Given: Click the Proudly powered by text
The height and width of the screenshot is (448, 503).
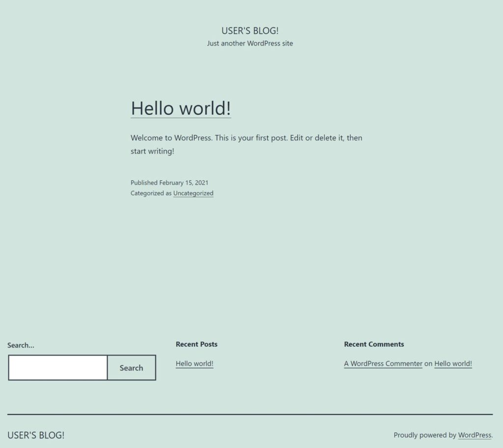Looking at the screenshot, I should pos(424,435).
